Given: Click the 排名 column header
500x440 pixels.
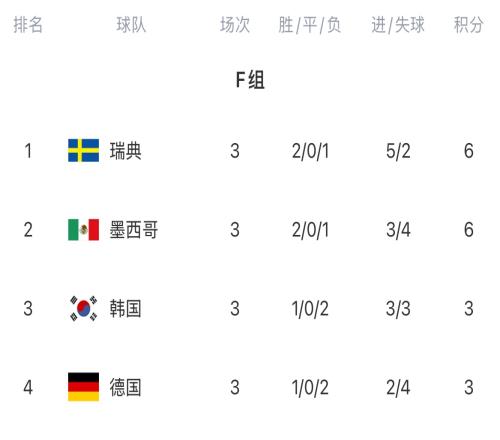Looking at the screenshot, I should (x=28, y=25).
